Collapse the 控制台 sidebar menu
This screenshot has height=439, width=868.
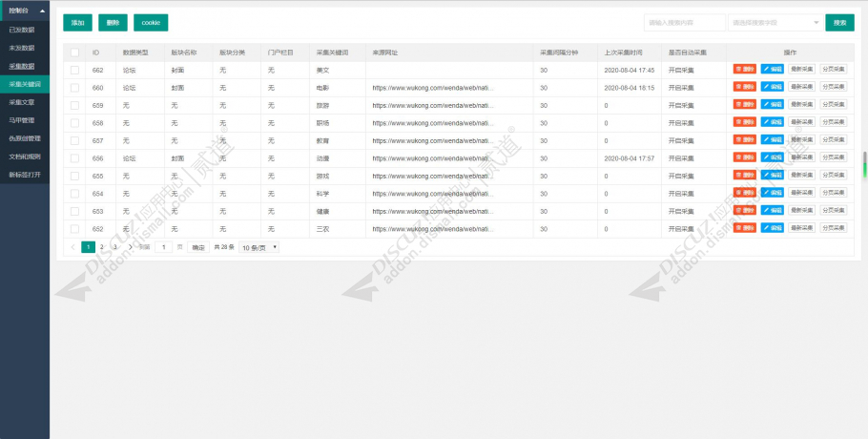tap(25, 10)
